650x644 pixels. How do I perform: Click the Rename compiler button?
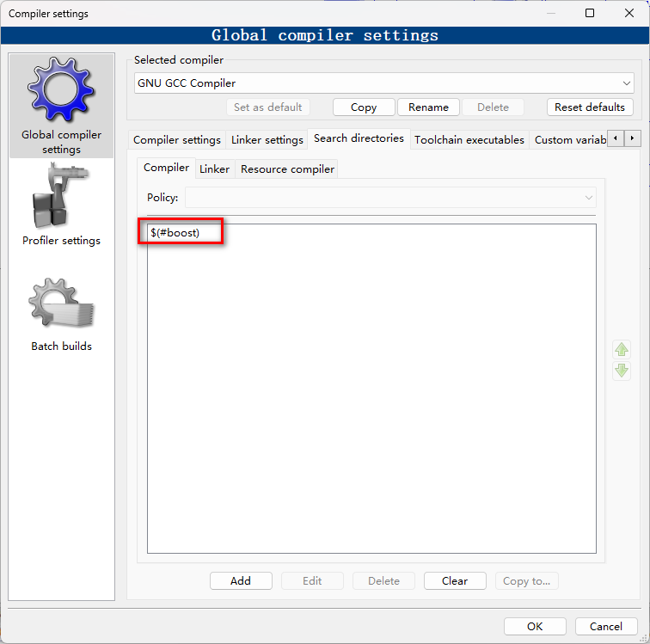pos(428,107)
